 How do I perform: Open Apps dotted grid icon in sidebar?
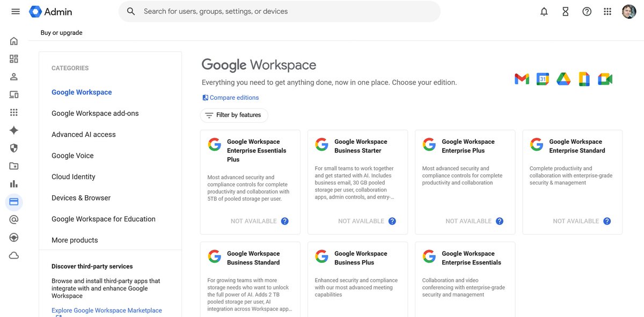14,112
